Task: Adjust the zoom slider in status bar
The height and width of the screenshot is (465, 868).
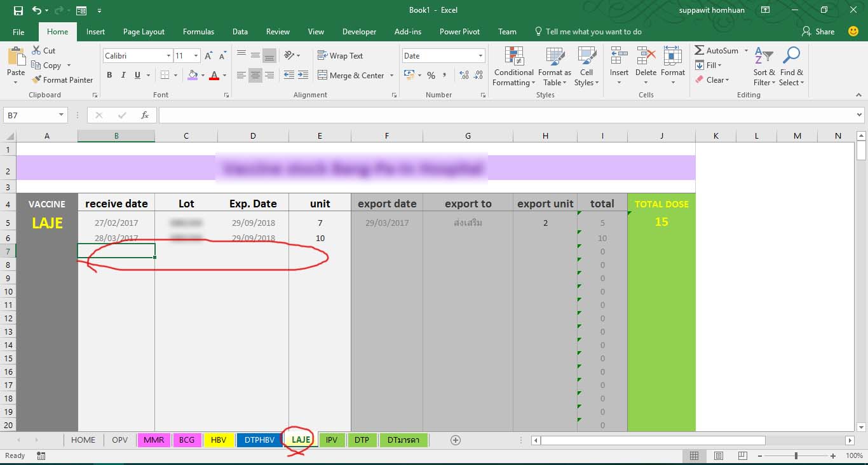Action: click(x=796, y=455)
